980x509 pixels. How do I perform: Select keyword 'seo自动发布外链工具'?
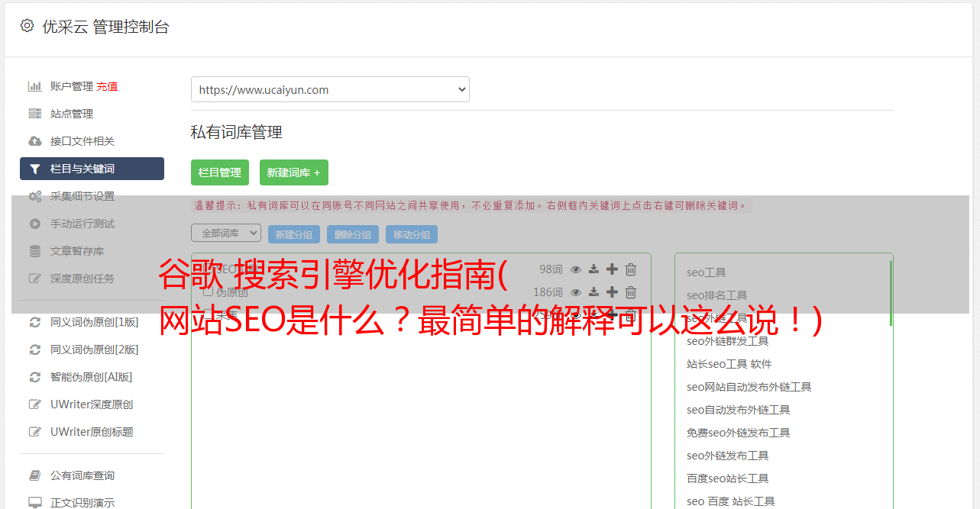point(739,410)
